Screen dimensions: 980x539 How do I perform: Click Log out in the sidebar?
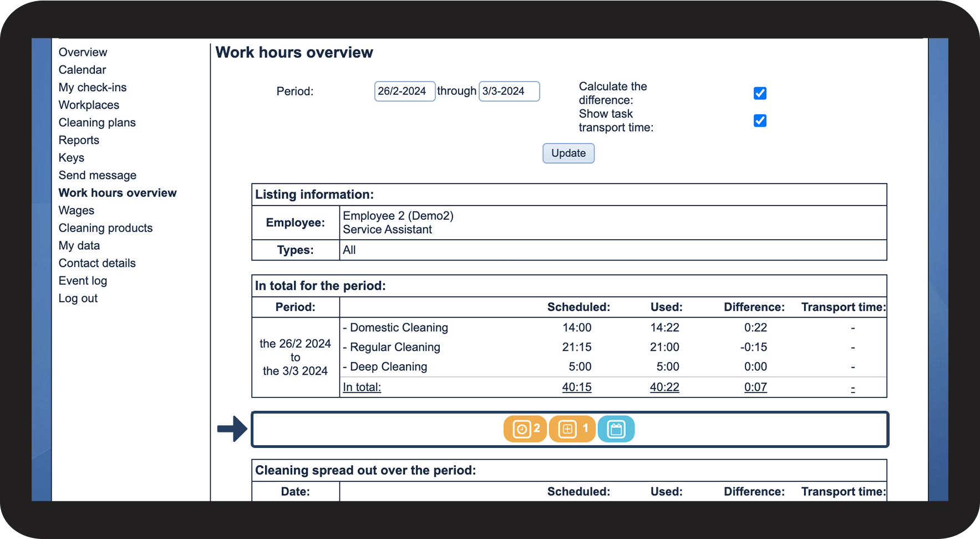(x=78, y=299)
